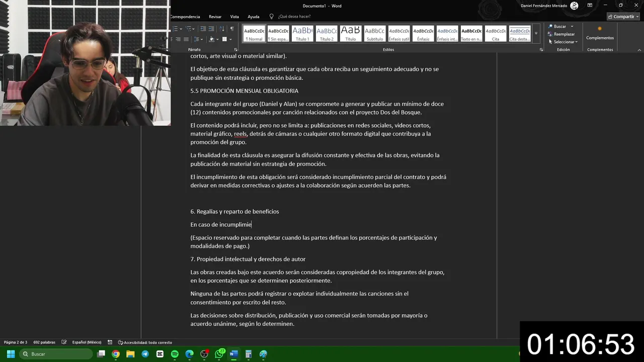Click Página 2 de 3 indicator
Viewport: 644px width, 362px height.
tap(16, 342)
